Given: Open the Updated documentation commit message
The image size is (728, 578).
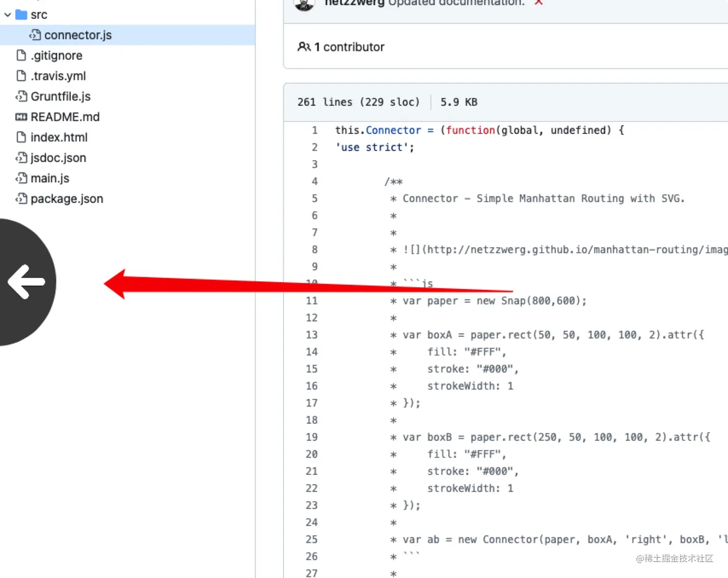Looking at the screenshot, I should pos(456,3).
